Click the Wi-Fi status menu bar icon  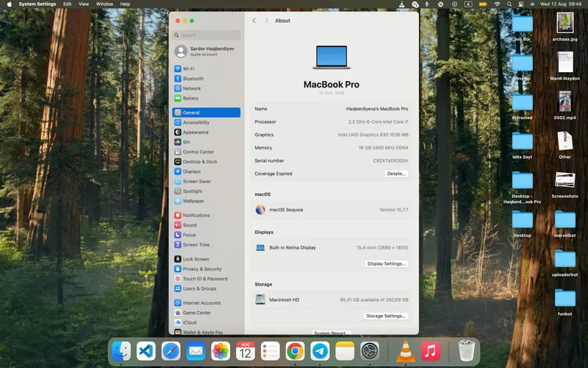pyautogui.click(x=498, y=4)
